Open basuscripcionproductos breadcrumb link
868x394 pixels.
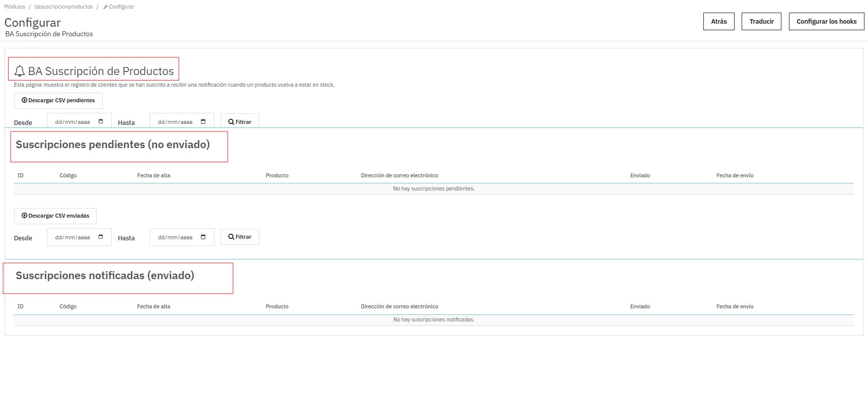click(x=63, y=7)
